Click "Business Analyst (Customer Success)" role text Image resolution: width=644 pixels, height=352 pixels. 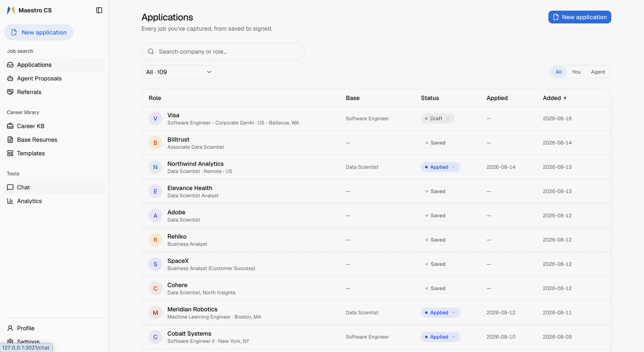click(x=211, y=268)
